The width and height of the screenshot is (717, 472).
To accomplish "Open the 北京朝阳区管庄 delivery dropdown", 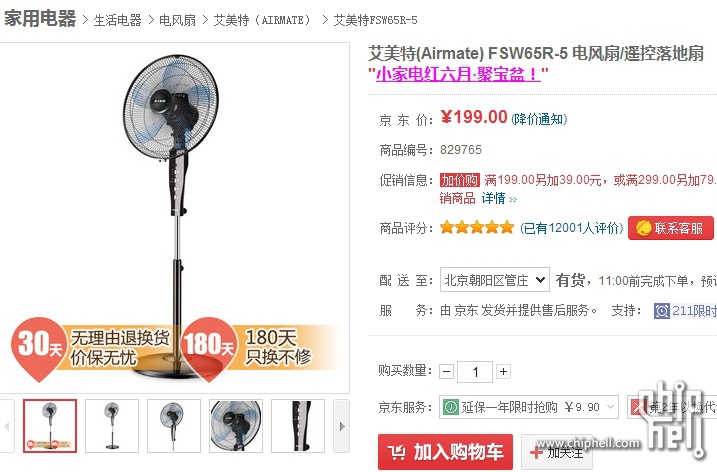I will click(x=495, y=279).
